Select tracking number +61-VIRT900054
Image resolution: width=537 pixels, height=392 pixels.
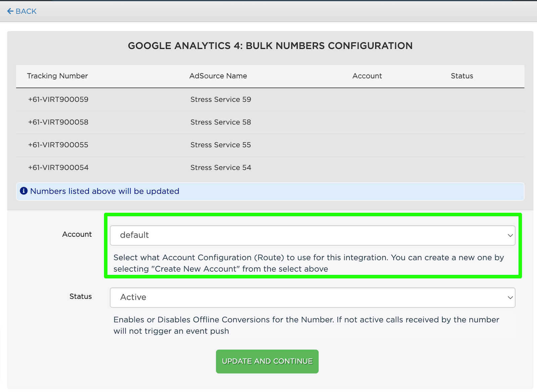click(x=58, y=167)
